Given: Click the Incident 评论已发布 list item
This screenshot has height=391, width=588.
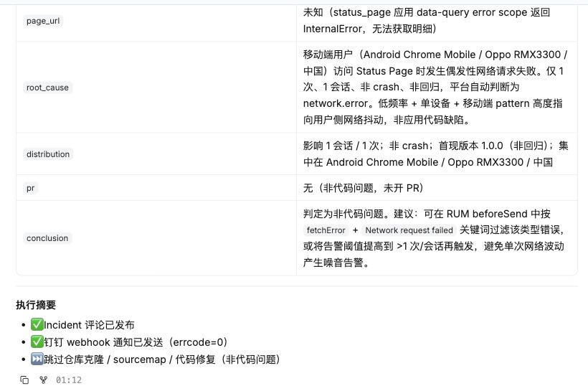Looking at the screenshot, I should click(x=82, y=325).
